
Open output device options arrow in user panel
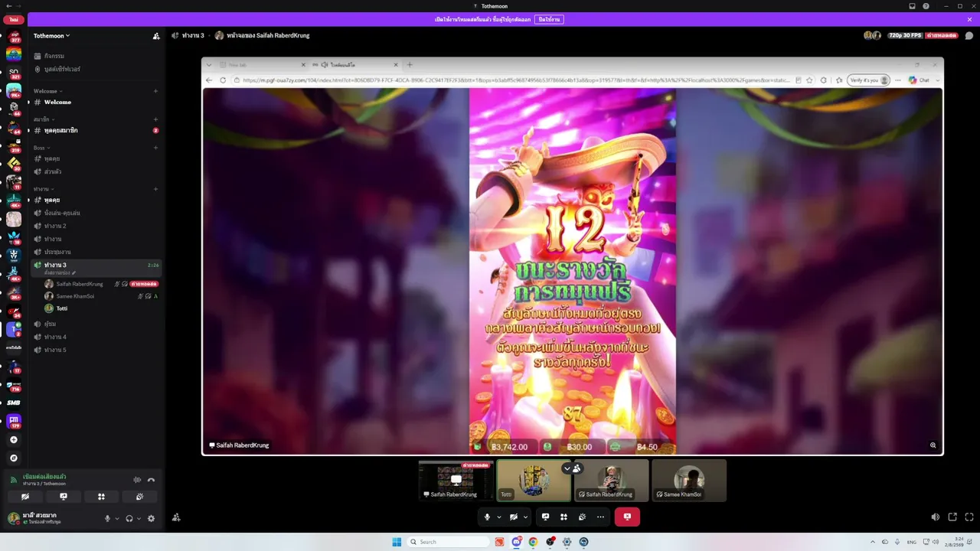point(139,518)
